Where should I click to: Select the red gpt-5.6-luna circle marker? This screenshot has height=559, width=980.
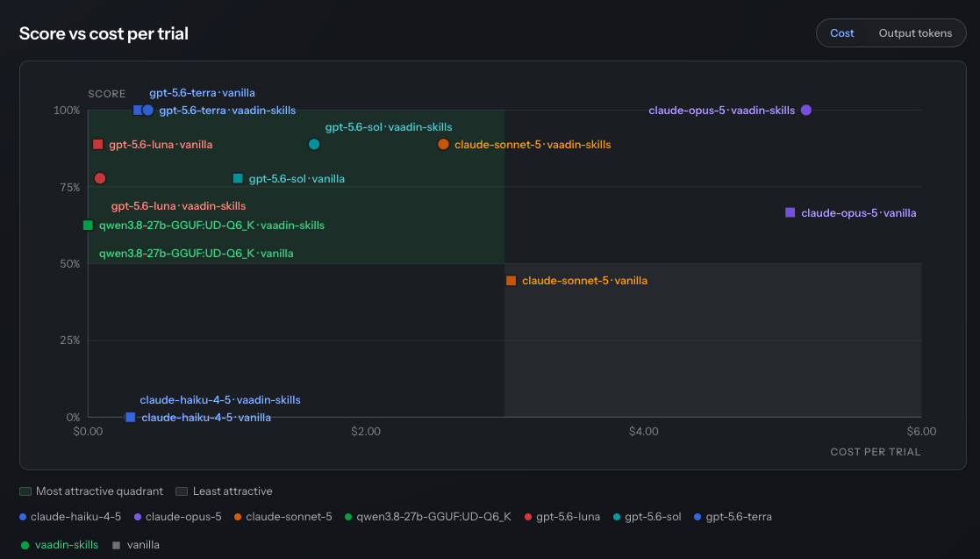tap(100, 178)
